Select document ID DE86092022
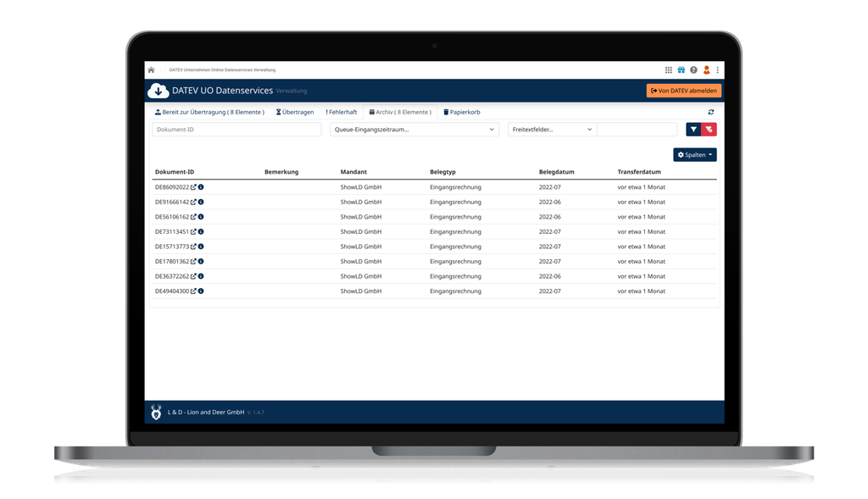 (172, 187)
